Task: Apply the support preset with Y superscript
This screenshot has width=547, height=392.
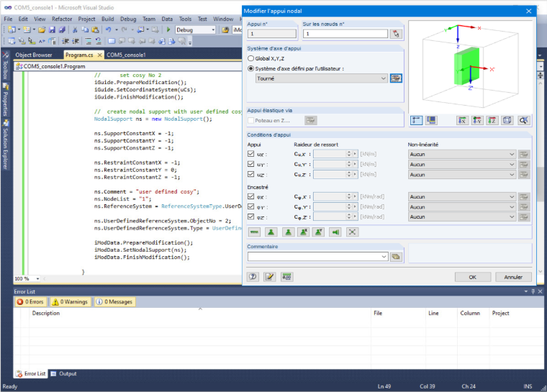Action: 319,232
